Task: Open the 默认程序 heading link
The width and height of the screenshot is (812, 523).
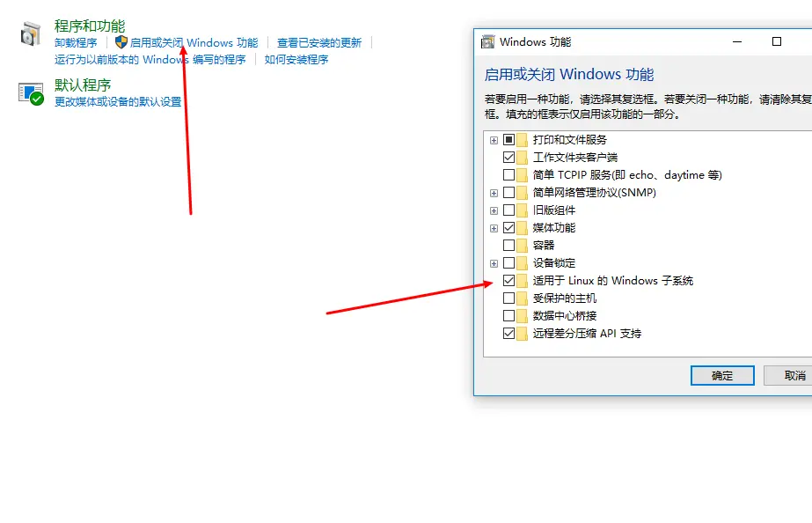Action: pyautogui.click(x=83, y=85)
